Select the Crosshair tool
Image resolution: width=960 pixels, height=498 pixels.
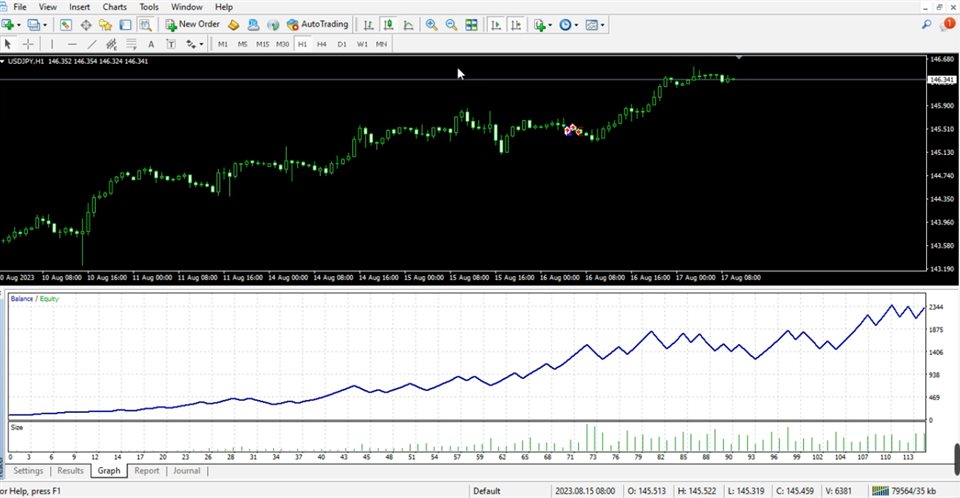pyautogui.click(x=28, y=44)
